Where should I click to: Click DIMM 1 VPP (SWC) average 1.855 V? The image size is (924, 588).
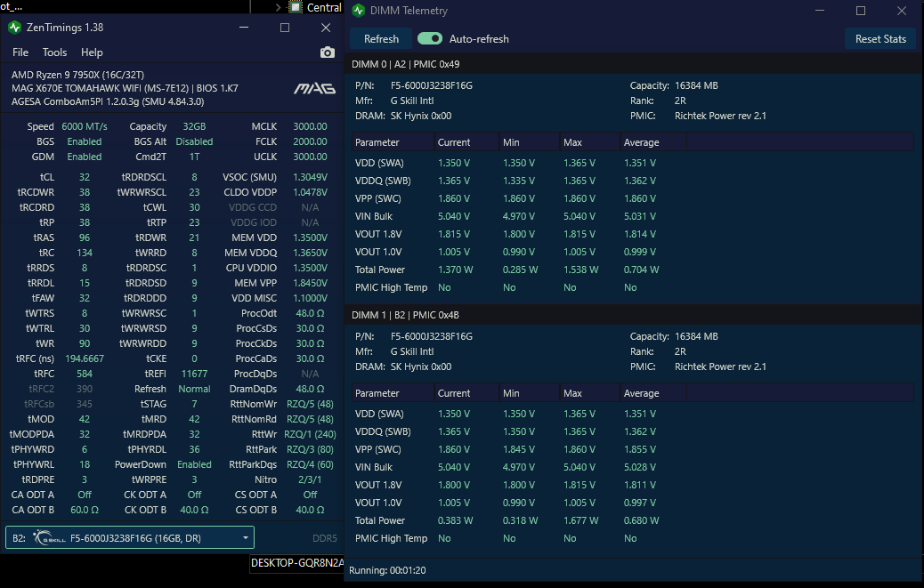click(x=640, y=450)
